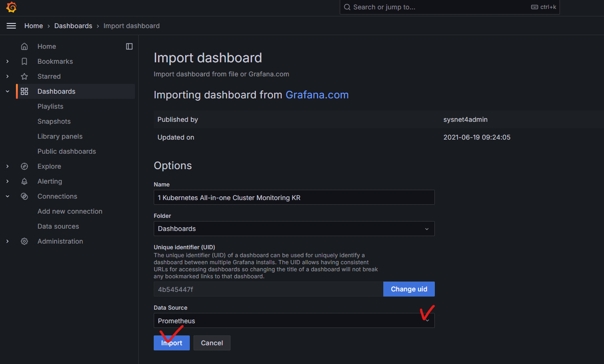The width and height of the screenshot is (604, 364).
Task: Open Administration with the gear icon
Action: (x=24, y=241)
